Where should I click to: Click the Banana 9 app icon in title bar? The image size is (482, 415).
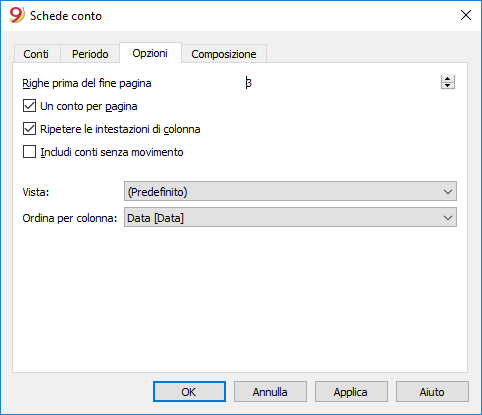(x=17, y=15)
